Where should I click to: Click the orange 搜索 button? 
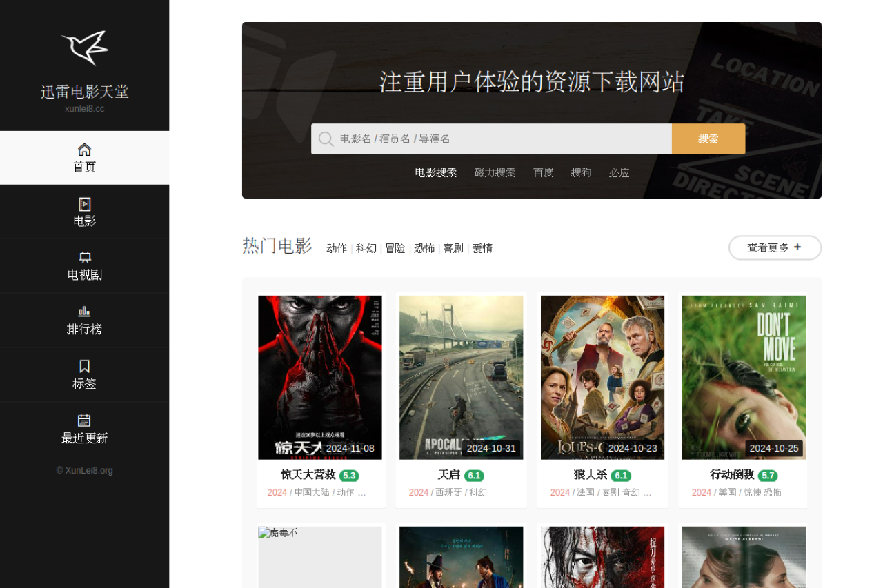[x=708, y=139]
